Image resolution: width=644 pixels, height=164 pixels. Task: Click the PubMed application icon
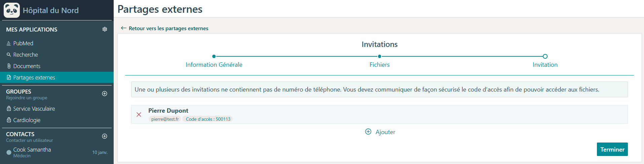coord(9,43)
